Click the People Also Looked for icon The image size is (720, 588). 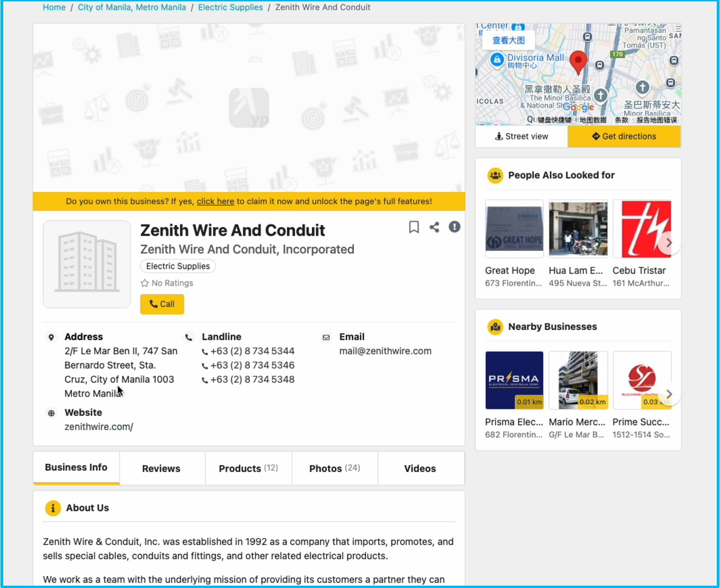tap(495, 175)
